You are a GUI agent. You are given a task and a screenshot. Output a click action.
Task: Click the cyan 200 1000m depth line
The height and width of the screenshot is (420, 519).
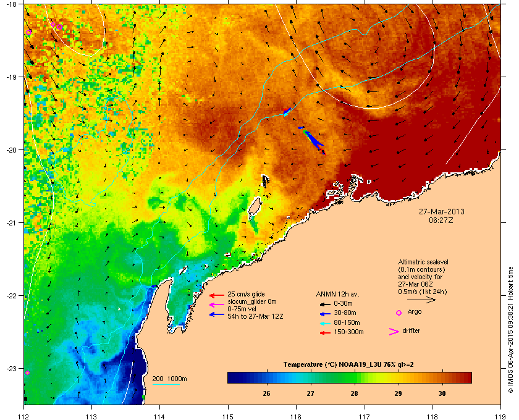166,384
